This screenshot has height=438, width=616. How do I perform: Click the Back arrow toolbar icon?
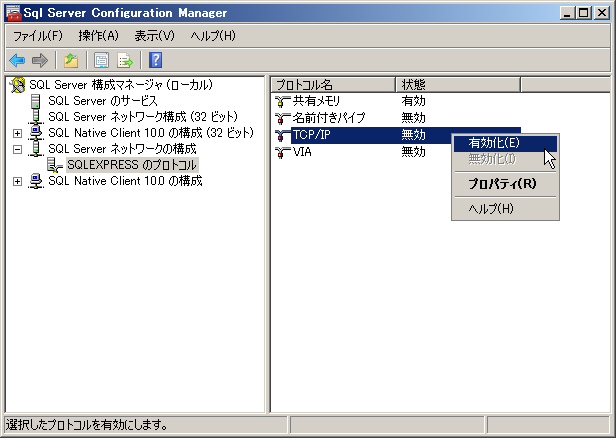click(17, 60)
